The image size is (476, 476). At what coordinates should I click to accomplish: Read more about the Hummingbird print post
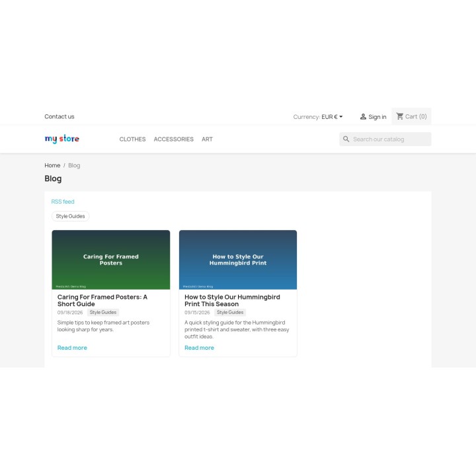199,348
